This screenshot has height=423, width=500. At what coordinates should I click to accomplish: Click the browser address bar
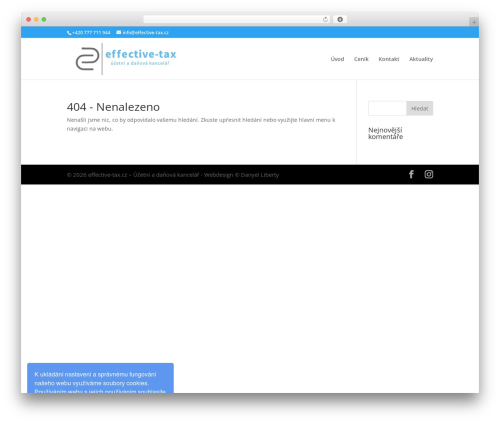(x=237, y=20)
